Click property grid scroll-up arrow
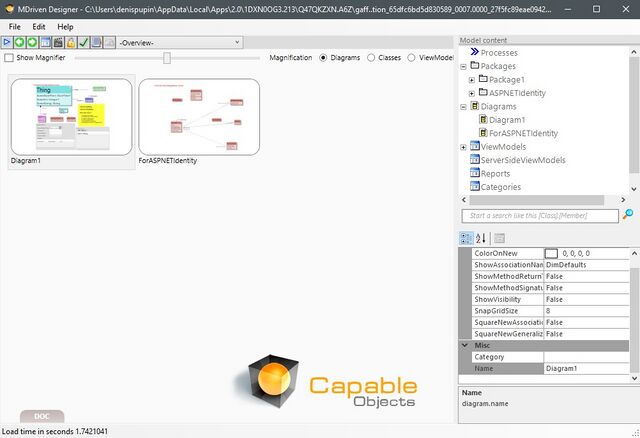Viewport: 640px width, 438px height. click(x=634, y=253)
